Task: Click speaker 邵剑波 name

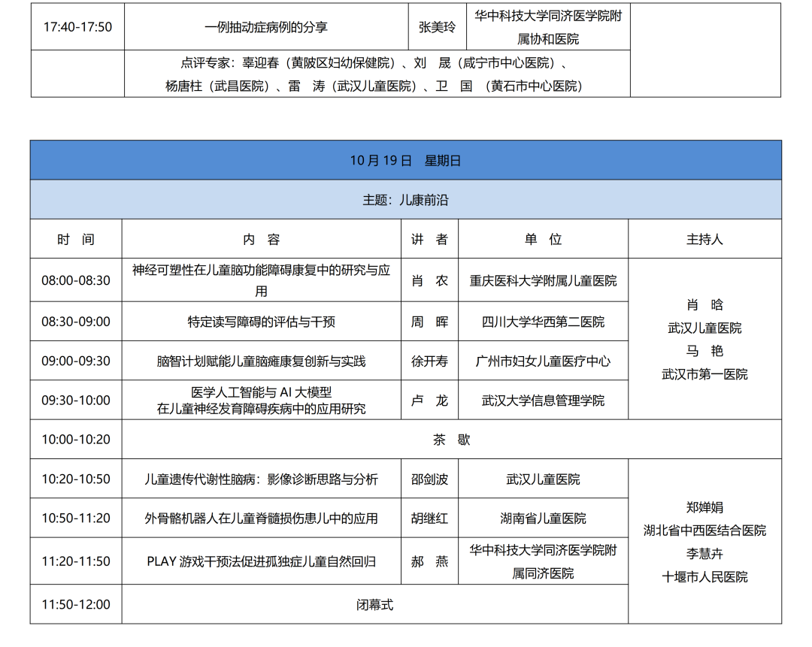Action: tap(429, 479)
